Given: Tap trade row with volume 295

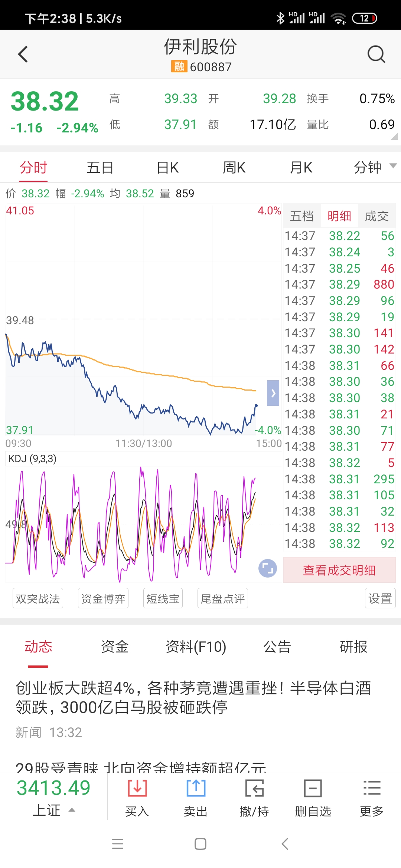Looking at the screenshot, I should (339, 479).
